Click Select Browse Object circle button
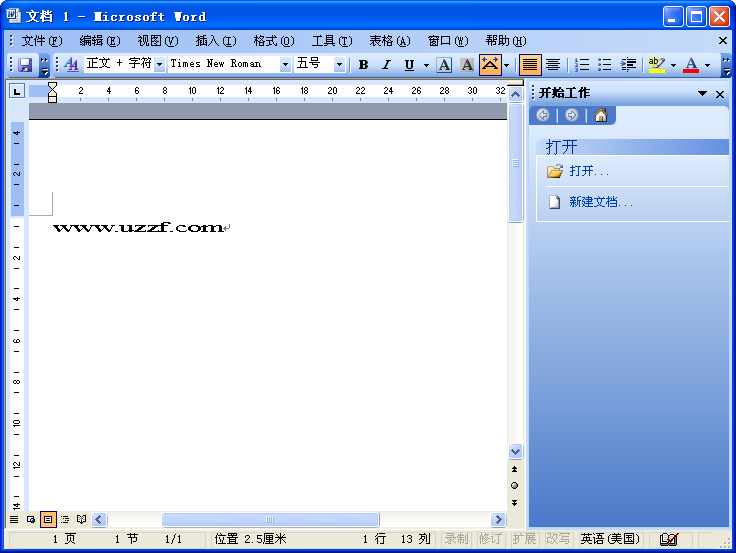 pyautogui.click(x=514, y=485)
